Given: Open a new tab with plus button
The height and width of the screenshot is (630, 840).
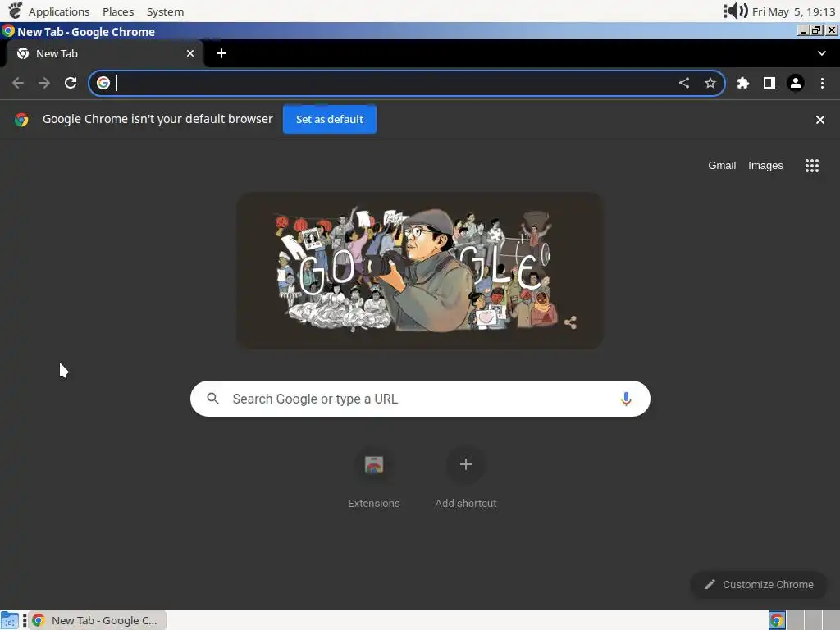Looking at the screenshot, I should click(x=221, y=53).
